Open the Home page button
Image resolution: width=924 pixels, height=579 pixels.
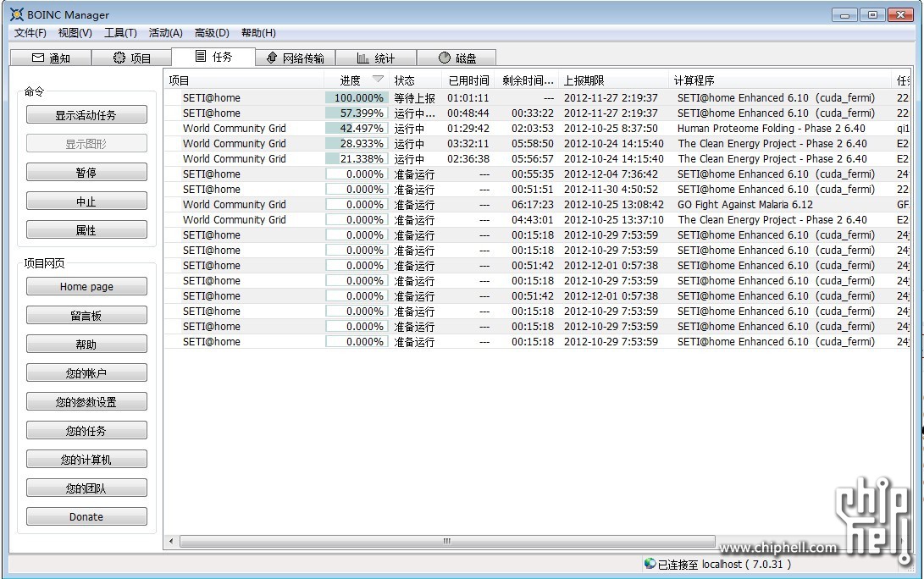[86, 287]
